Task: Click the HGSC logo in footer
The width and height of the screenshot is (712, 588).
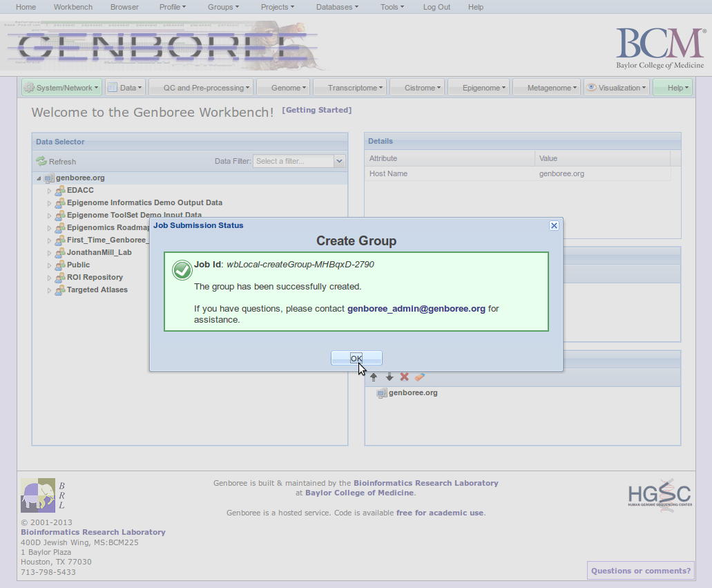Action: coord(660,495)
